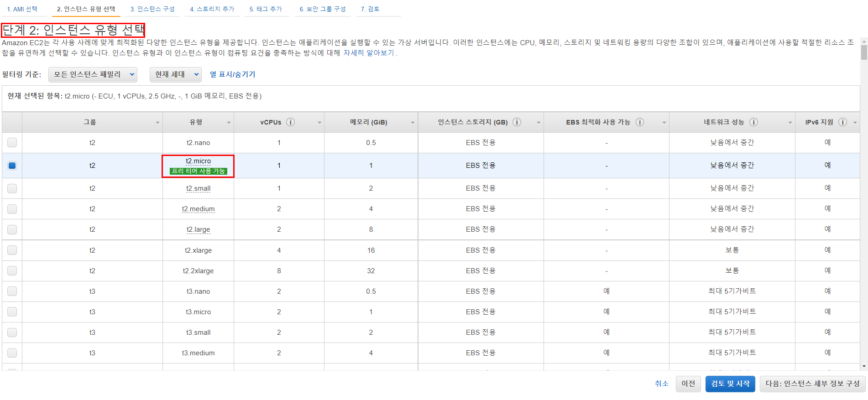Screen dimensions: 868x400
Task: Tick the t2.2xlarge row checkbox
Action: pos(12,271)
